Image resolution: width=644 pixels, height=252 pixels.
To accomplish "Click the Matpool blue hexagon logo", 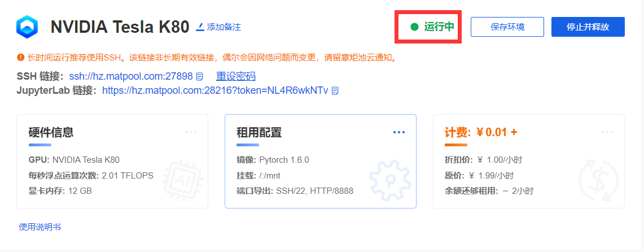I will pos(27,28).
